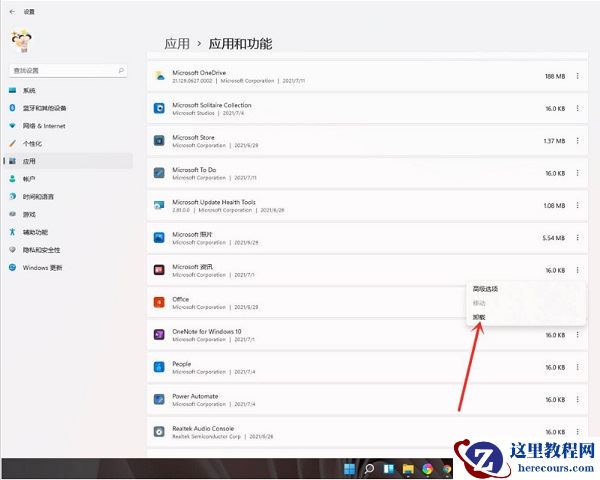Select the Realtek Audio Console icon
The width and height of the screenshot is (600, 480).
coord(159,432)
